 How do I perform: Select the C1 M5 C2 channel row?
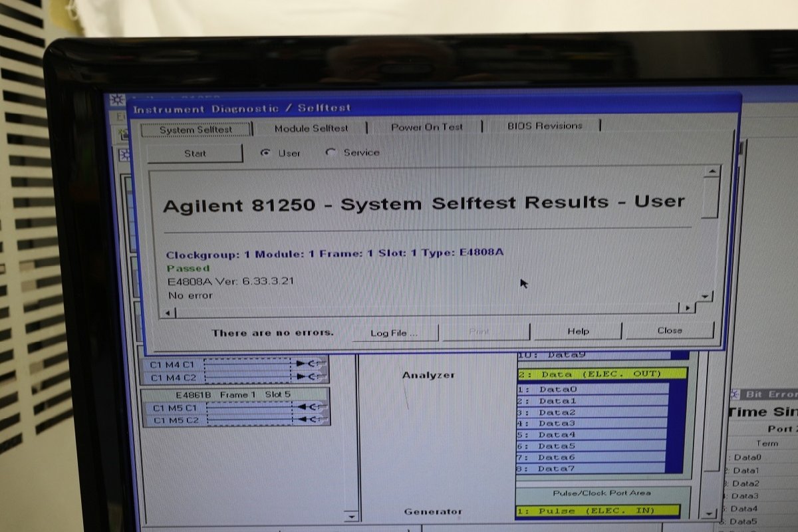coord(236,420)
